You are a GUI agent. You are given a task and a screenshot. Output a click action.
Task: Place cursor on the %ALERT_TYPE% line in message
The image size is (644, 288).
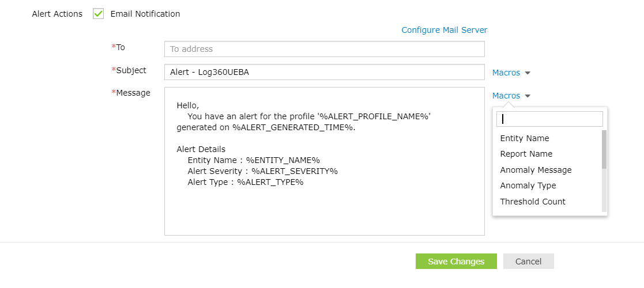pos(245,182)
